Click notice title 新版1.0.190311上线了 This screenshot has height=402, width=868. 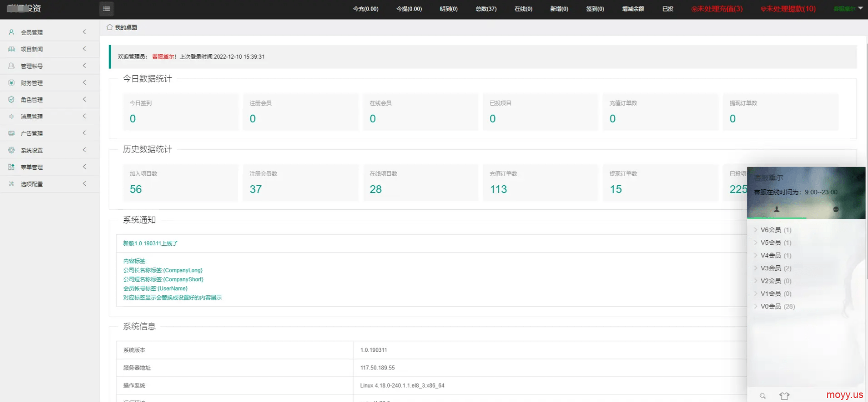click(150, 243)
